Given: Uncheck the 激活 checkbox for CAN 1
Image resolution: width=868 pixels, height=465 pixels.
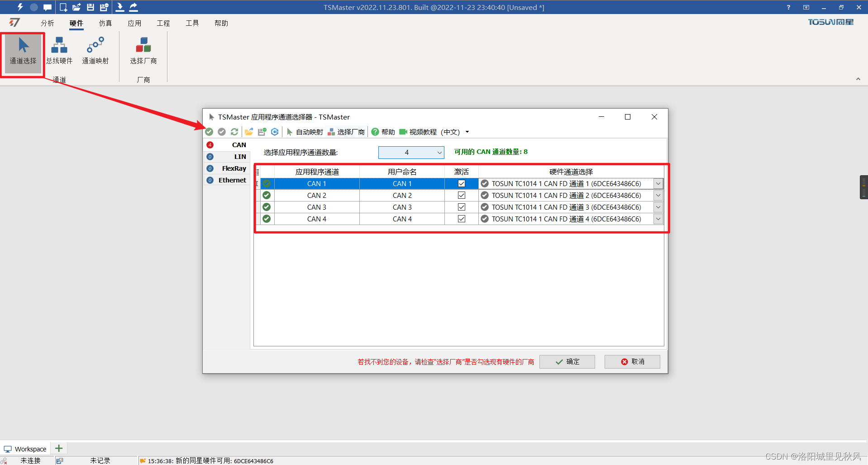Looking at the screenshot, I should pyautogui.click(x=462, y=183).
